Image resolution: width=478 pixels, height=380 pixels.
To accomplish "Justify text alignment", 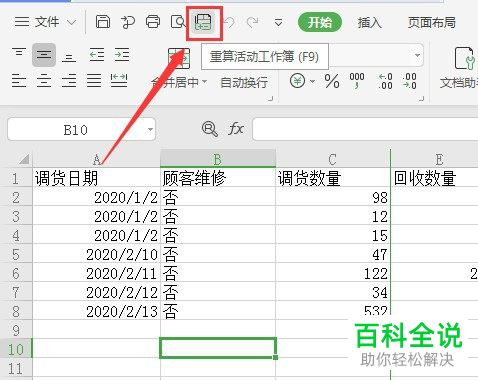I will 94,80.
